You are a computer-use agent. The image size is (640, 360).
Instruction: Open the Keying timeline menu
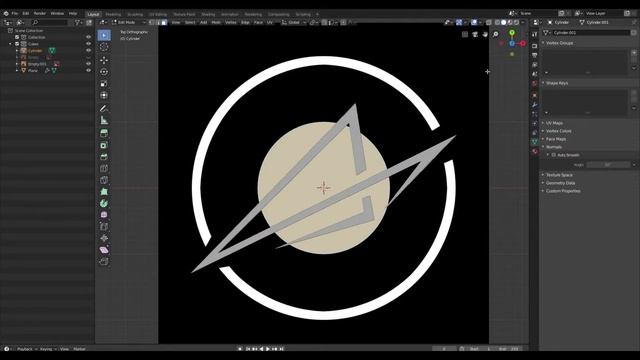46,349
